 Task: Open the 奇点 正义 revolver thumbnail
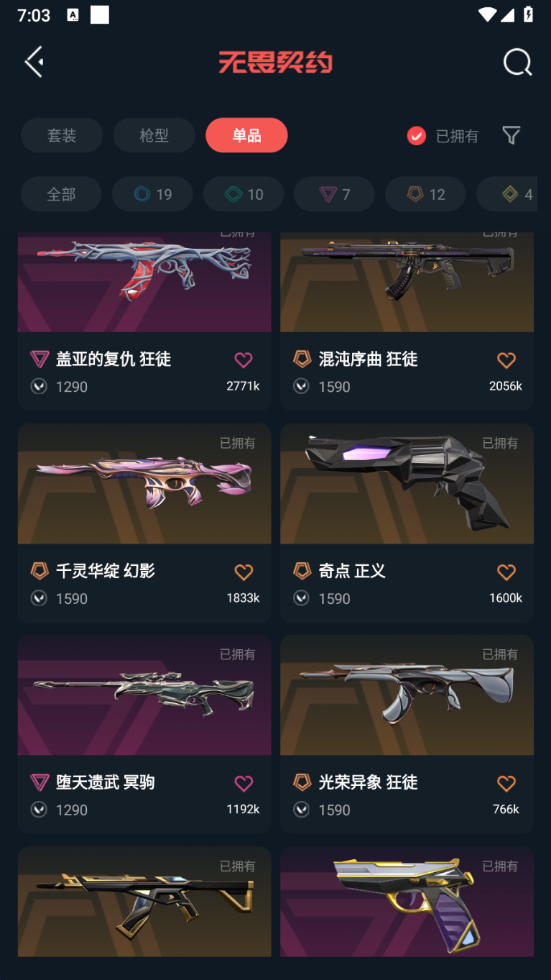click(407, 483)
